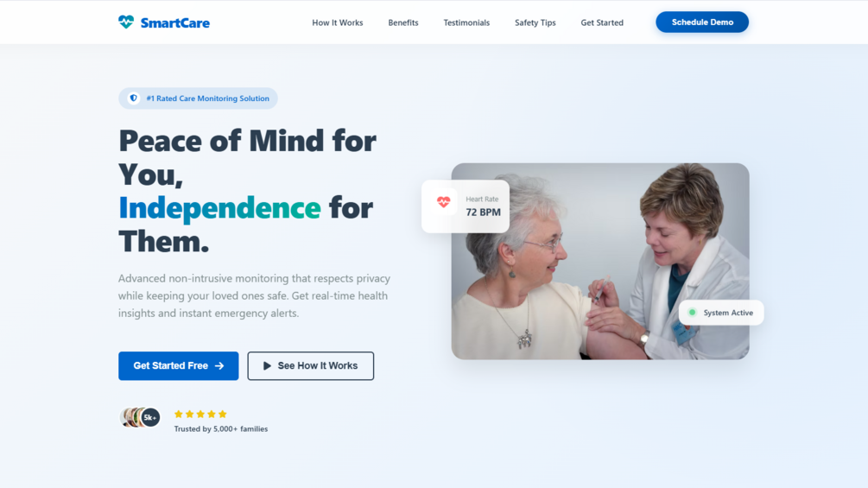Click the #1 Rated Care Monitoring Solution badge
868x488 pixels.
point(198,98)
